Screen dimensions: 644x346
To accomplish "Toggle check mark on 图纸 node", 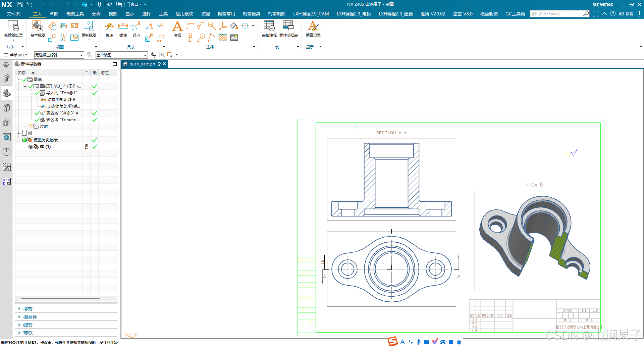I will pyautogui.click(x=24, y=80).
